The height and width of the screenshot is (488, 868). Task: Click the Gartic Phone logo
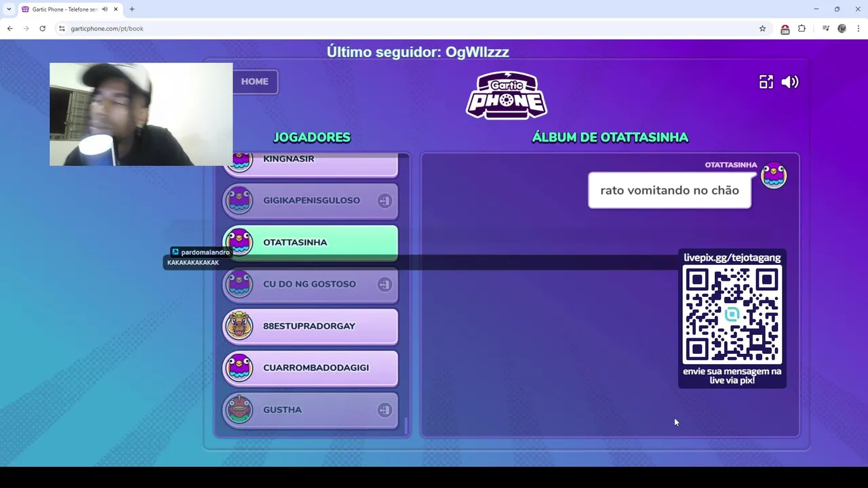507,95
